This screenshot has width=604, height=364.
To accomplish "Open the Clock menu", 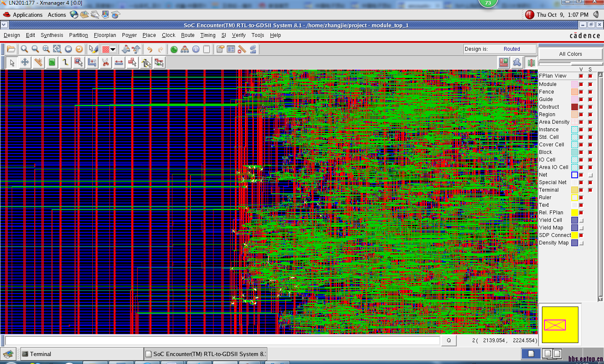I will 169,35.
